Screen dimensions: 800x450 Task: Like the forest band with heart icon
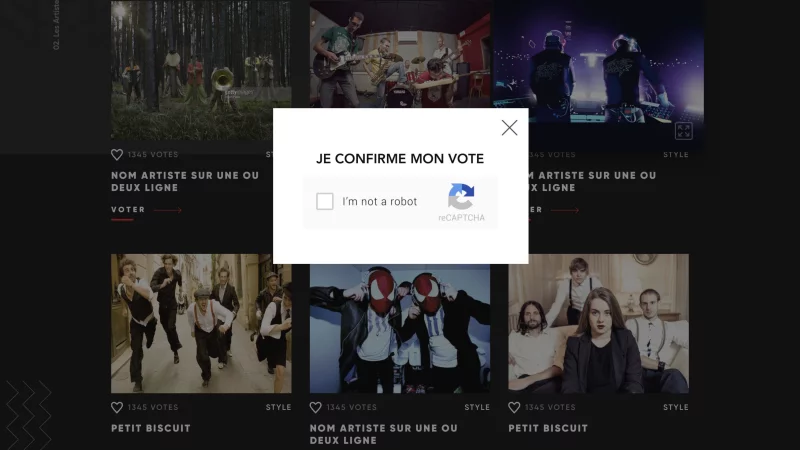(117, 155)
